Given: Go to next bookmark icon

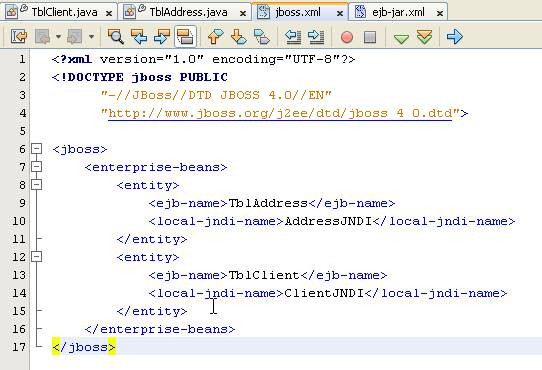Looking at the screenshot, I should click(x=239, y=36).
